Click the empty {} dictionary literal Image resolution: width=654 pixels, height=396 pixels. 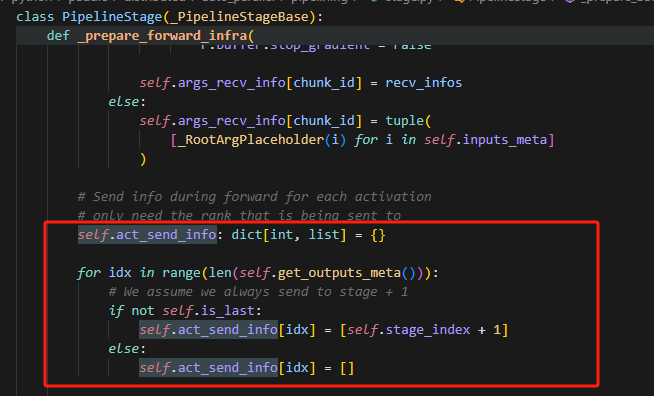[x=377, y=235]
